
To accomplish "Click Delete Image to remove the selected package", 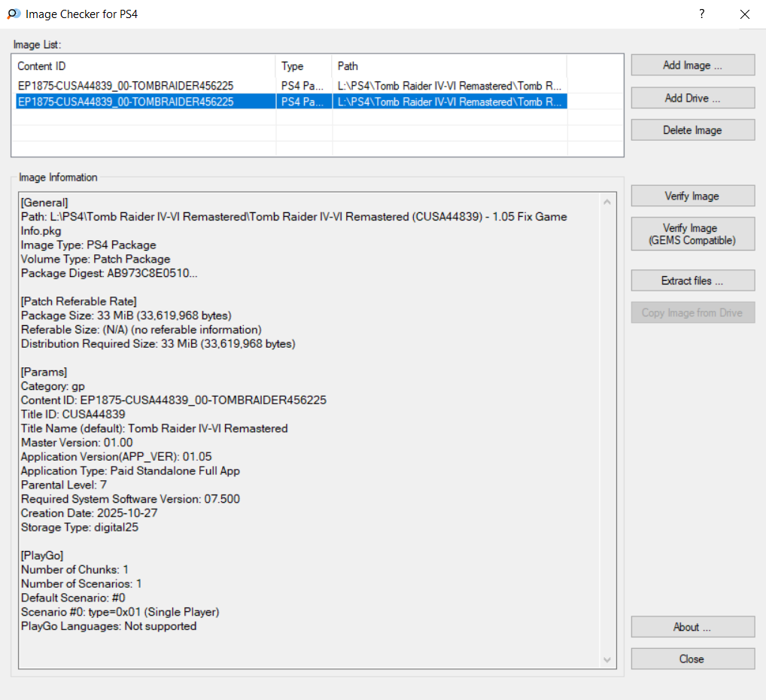I will pos(692,130).
